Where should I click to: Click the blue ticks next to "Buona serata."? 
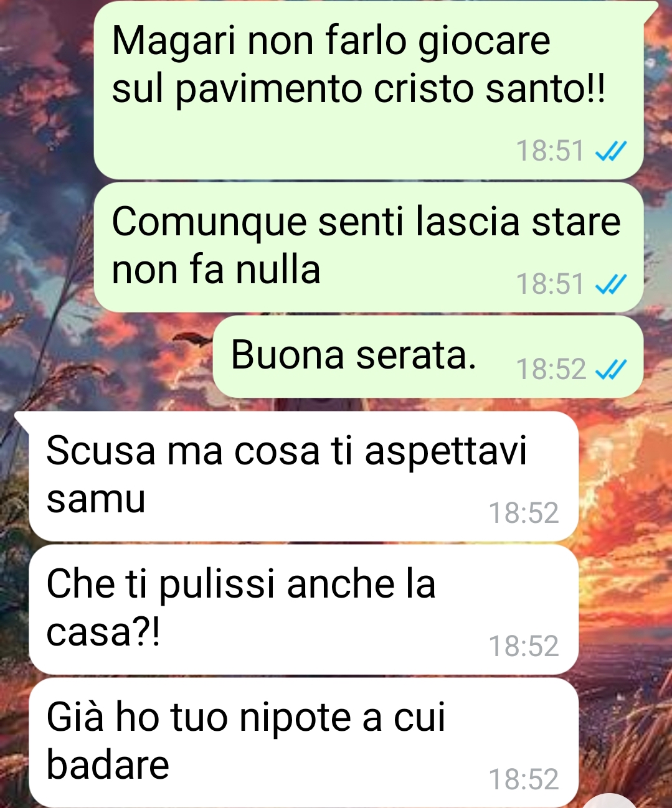[x=611, y=369]
